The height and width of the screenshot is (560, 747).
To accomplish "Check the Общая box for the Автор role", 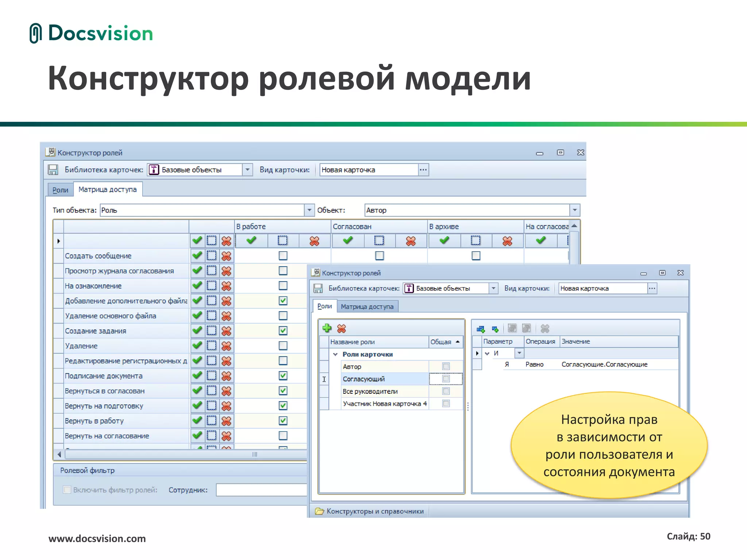I will 446,366.
